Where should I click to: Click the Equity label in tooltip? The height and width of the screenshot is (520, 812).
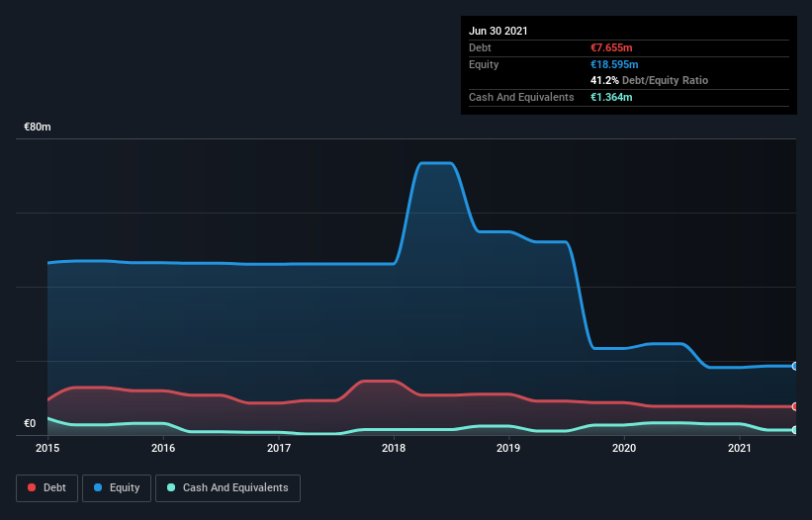click(x=484, y=64)
